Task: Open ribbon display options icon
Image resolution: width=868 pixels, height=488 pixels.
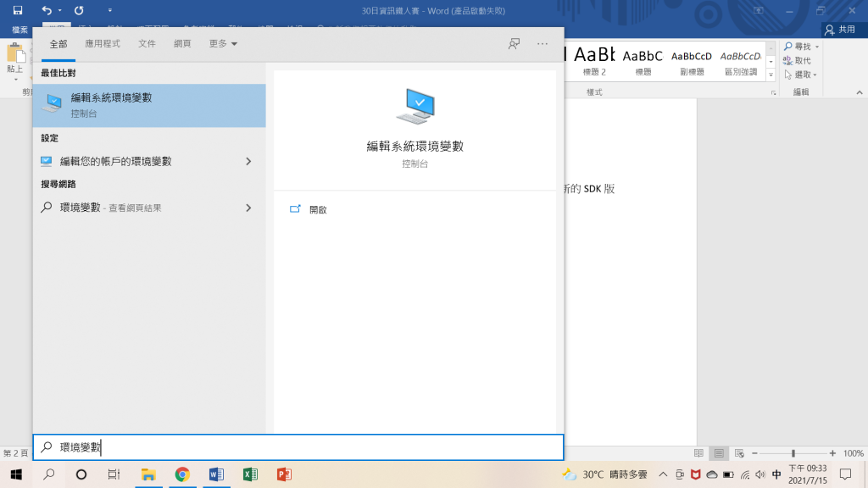Action: click(759, 10)
